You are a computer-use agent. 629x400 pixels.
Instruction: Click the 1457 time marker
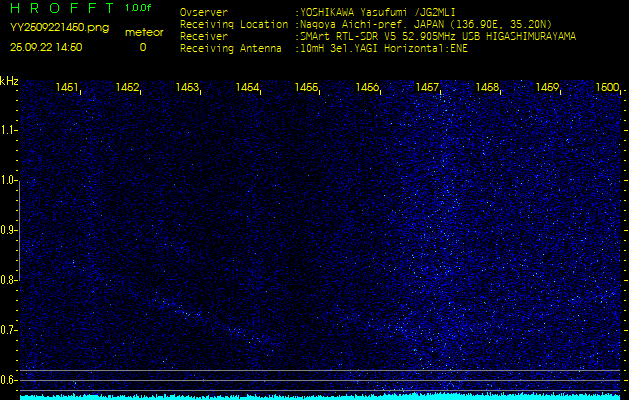pyautogui.click(x=427, y=87)
